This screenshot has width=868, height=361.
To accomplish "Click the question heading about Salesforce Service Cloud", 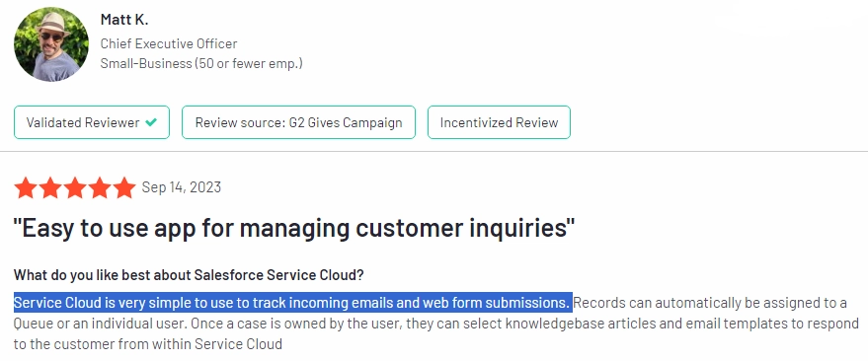I will [x=189, y=275].
